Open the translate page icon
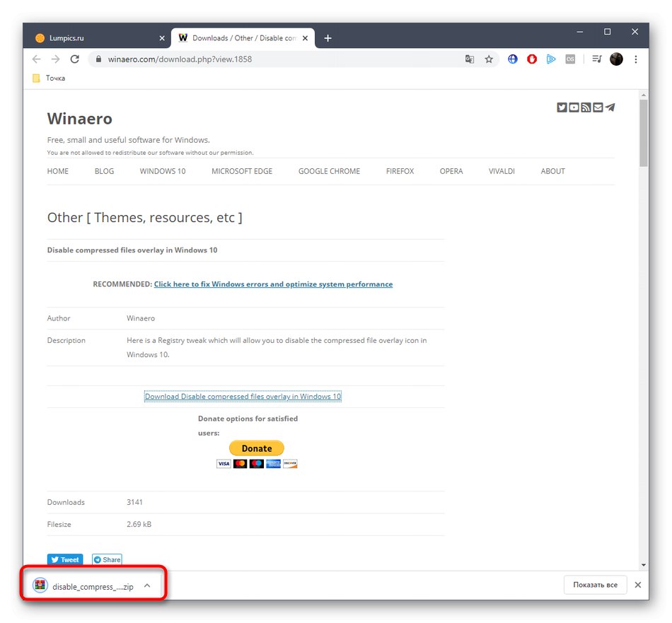The height and width of the screenshot is (623, 672). pyautogui.click(x=469, y=59)
